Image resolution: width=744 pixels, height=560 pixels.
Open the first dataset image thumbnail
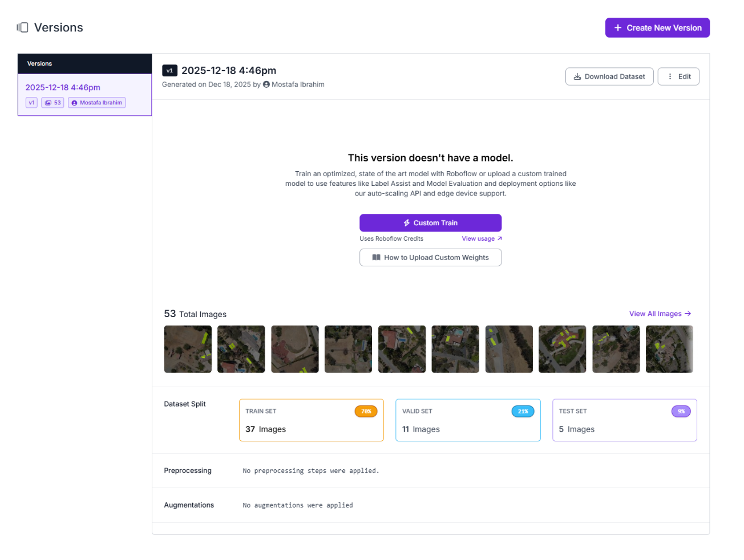point(188,349)
